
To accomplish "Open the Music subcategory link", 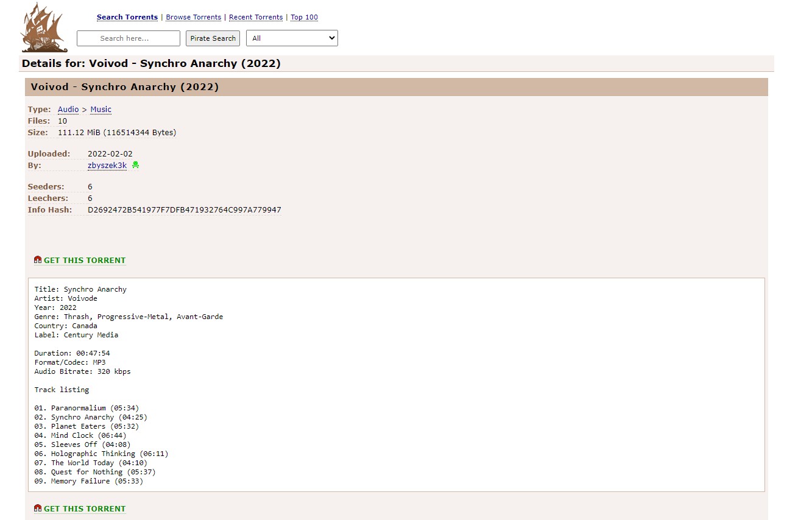I will [x=101, y=110].
